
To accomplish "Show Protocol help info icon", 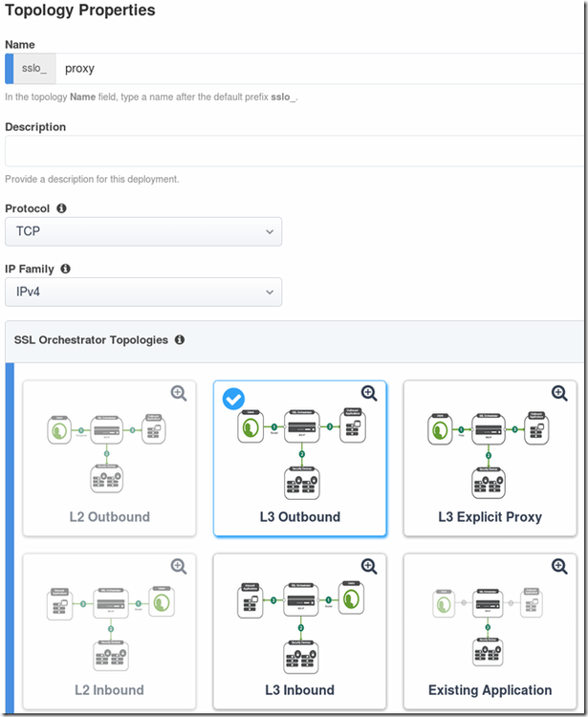I will point(62,208).
